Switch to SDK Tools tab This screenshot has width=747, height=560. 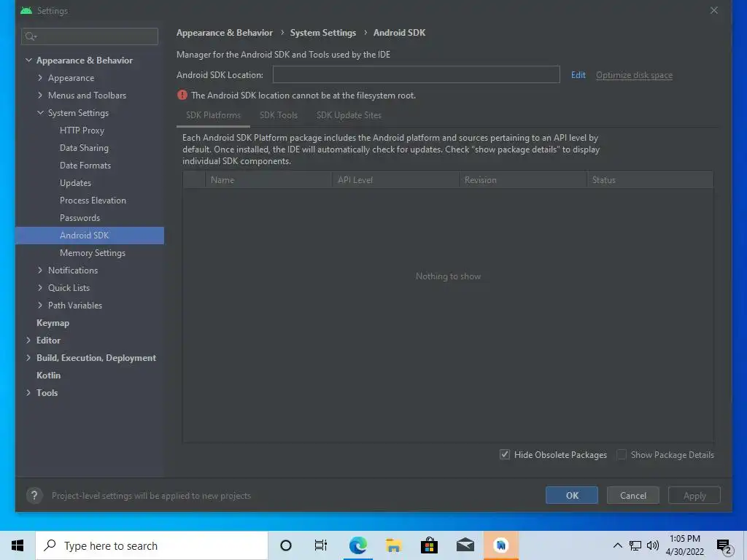coord(278,115)
